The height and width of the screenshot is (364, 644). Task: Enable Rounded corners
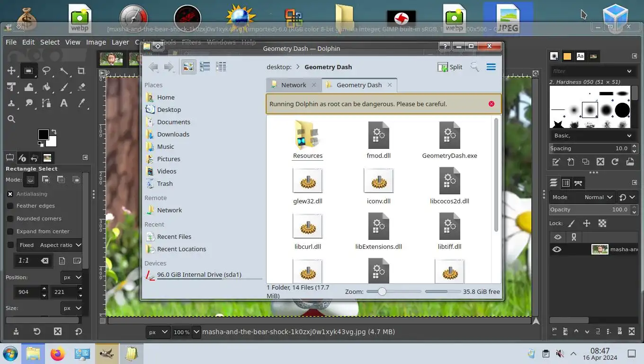pos(10,218)
